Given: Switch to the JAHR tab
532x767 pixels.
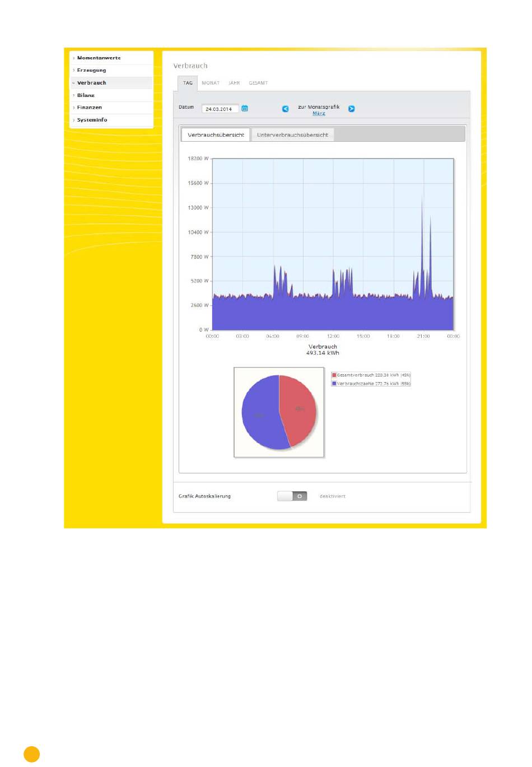Looking at the screenshot, I should coord(234,83).
